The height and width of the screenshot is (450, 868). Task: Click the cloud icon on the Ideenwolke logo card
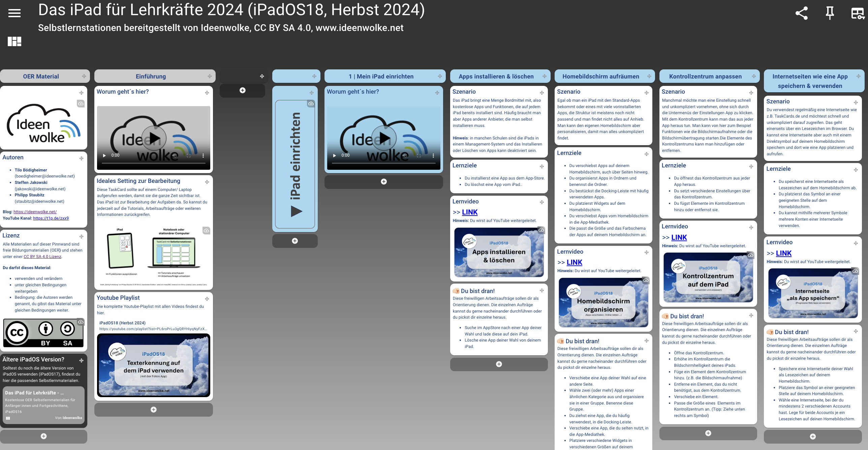81,103
